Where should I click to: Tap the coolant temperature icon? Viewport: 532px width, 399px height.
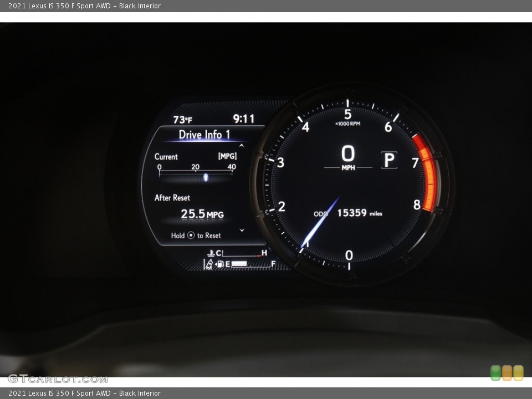tap(211, 253)
